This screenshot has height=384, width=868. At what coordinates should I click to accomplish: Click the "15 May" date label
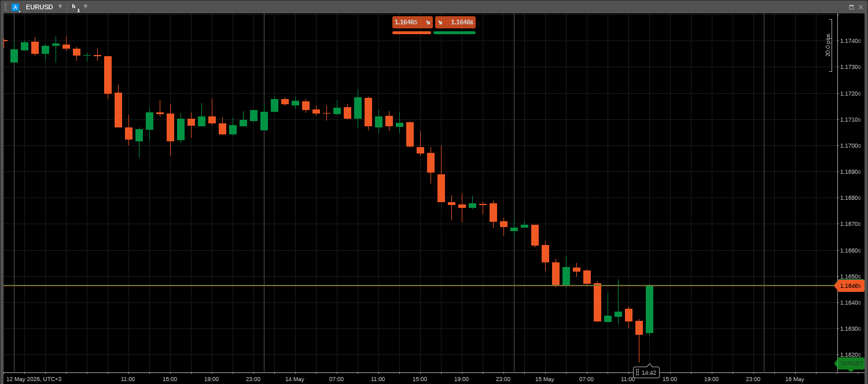(x=545, y=379)
